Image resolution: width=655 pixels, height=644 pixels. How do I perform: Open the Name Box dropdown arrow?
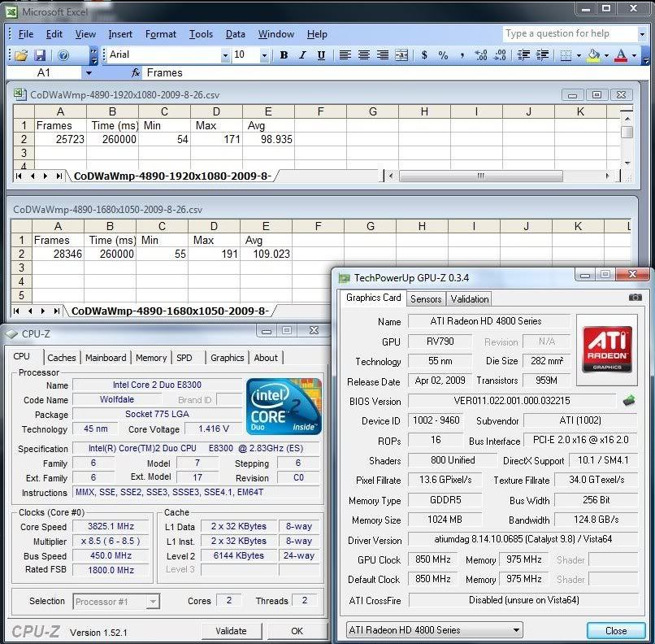pos(89,73)
